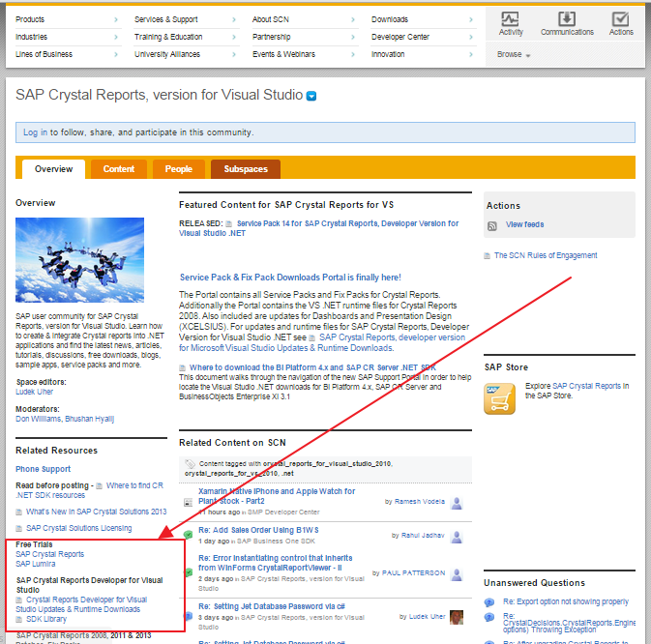Screen dimensions: 651x644
Task: Open Re: Export option not showing properly
Action: click(x=566, y=601)
